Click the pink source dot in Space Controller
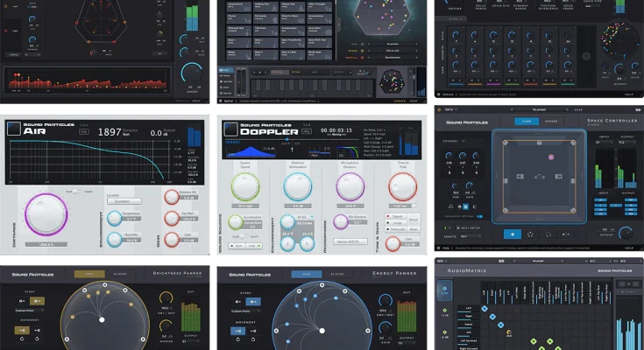The height and width of the screenshot is (350, 644). [551, 157]
